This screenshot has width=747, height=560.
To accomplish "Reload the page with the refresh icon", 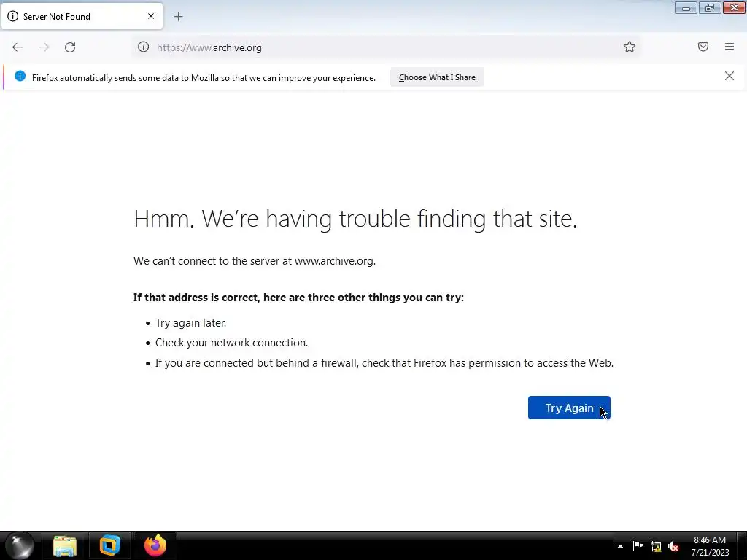I will [x=70, y=47].
